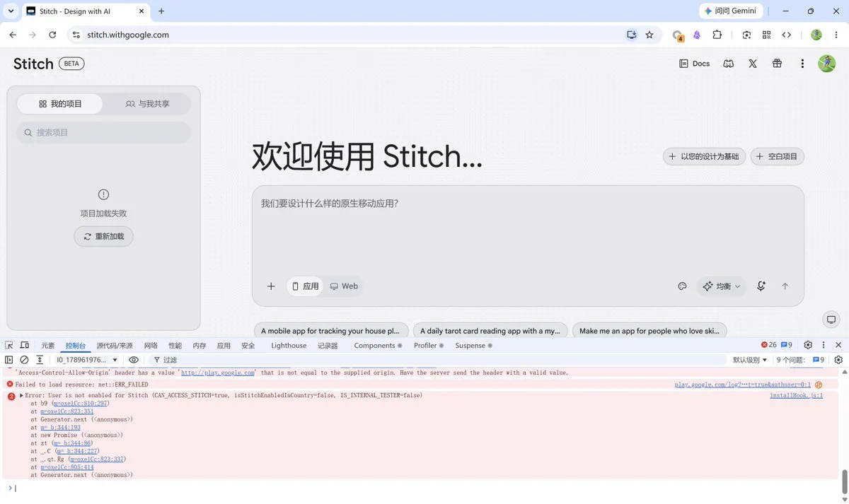Click the 重新加载 reload button

point(103,236)
